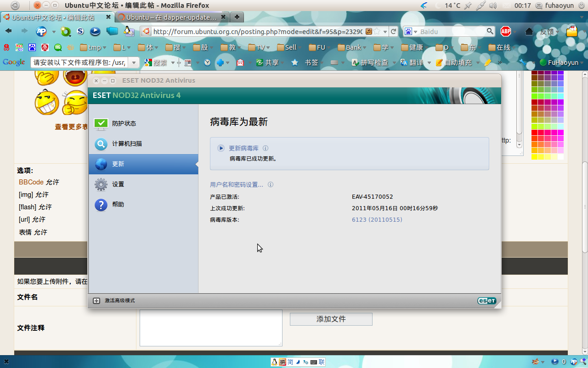Click the Adblock Plus ABP icon
Viewport: 588px width, 368px height.
point(506,31)
